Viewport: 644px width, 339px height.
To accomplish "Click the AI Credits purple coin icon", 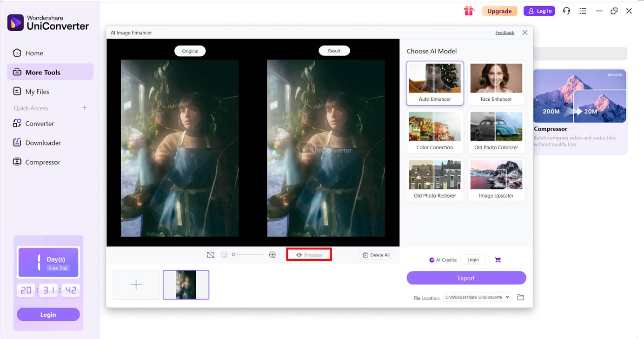I will (432, 260).
